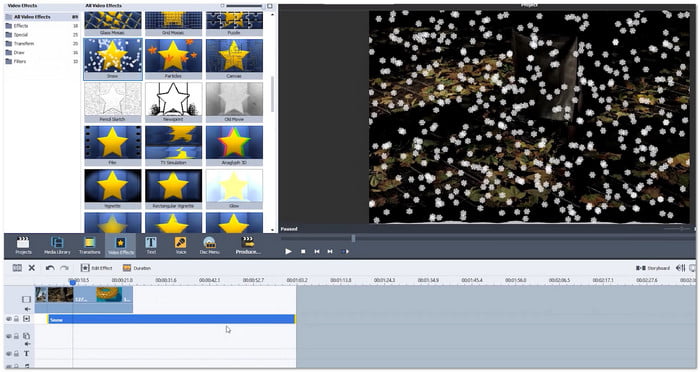
Task: Click the 00:01:03.2 mark on timeline ruler
Action: (297, 280)
